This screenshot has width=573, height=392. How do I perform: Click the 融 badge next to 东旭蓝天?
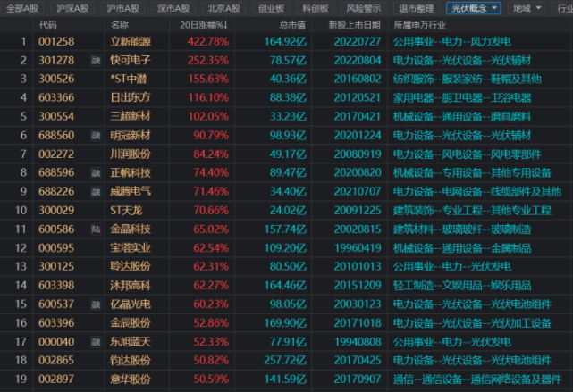tap(96, 341)
